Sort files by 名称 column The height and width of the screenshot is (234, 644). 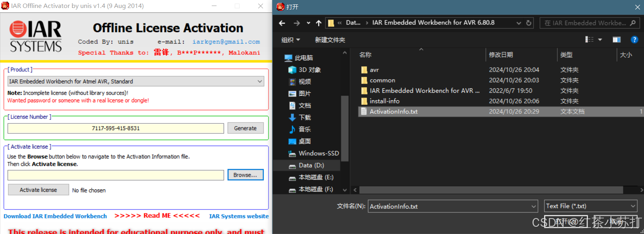point(366,55)
